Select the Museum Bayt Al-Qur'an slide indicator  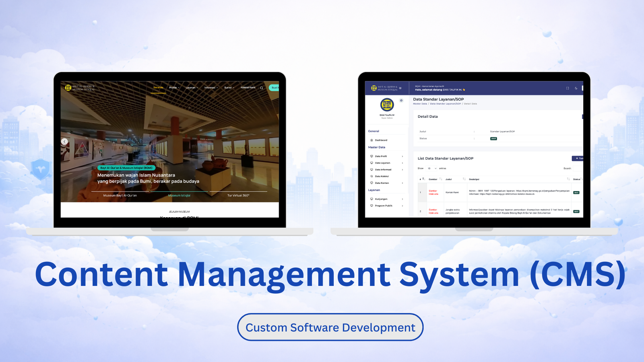120,195
